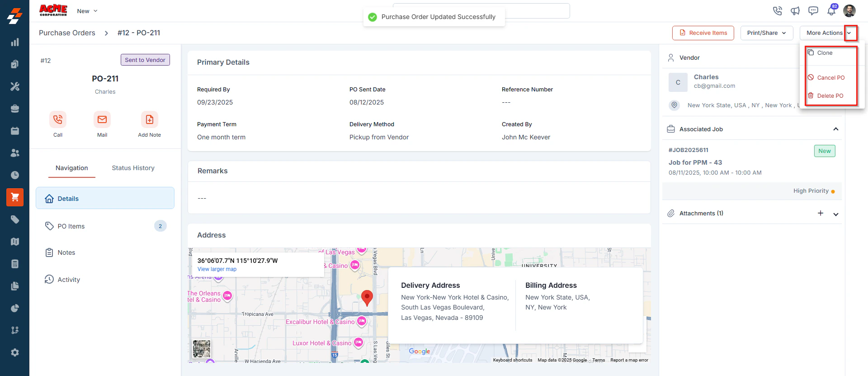The height and width of the screenshot is (376, 868).
Task: Call the vendor using Call icon
Action: (58, 119)
